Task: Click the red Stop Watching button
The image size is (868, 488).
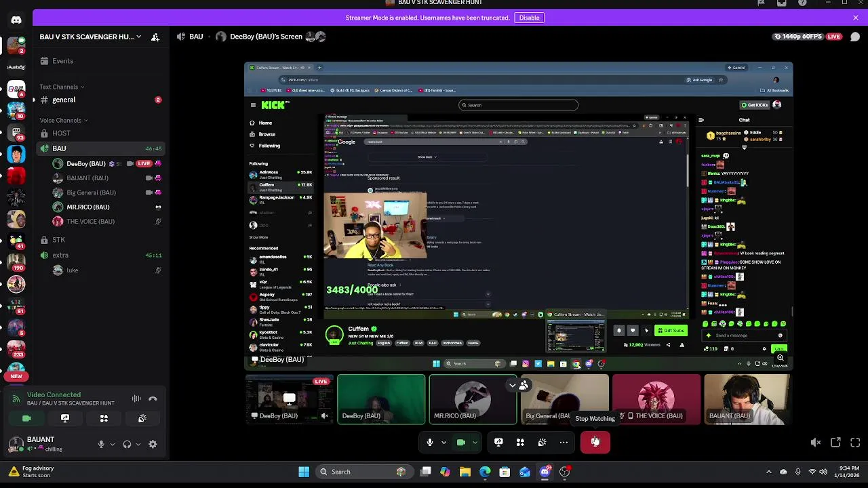Action: tap(595, 442)
